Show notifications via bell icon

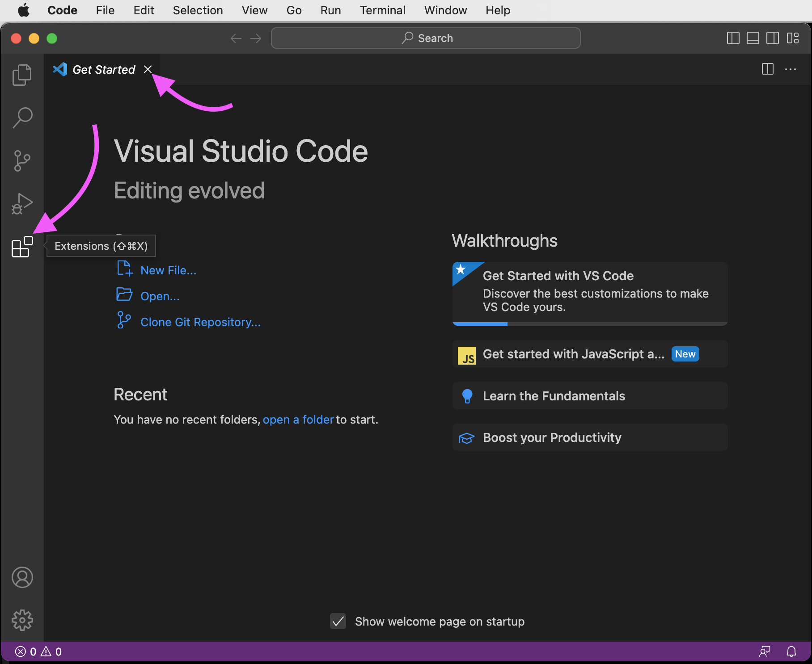[791, 651]
